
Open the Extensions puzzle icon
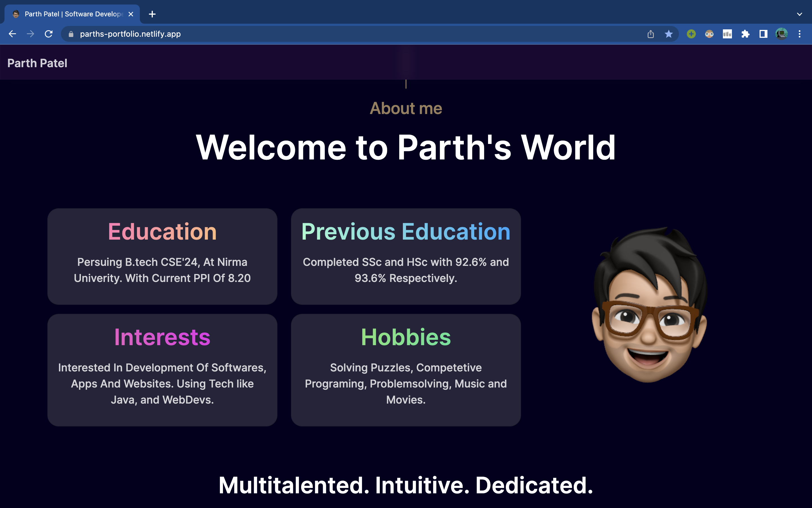[x=745, y=34]
